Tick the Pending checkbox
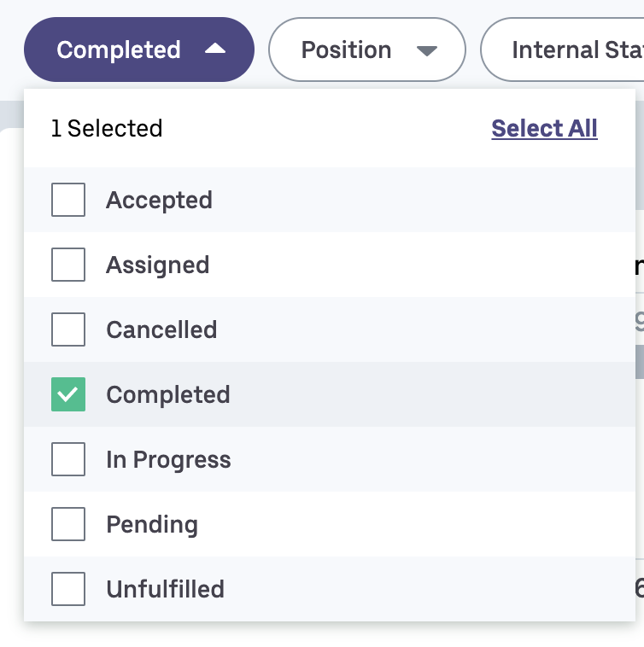 (68, 525)
